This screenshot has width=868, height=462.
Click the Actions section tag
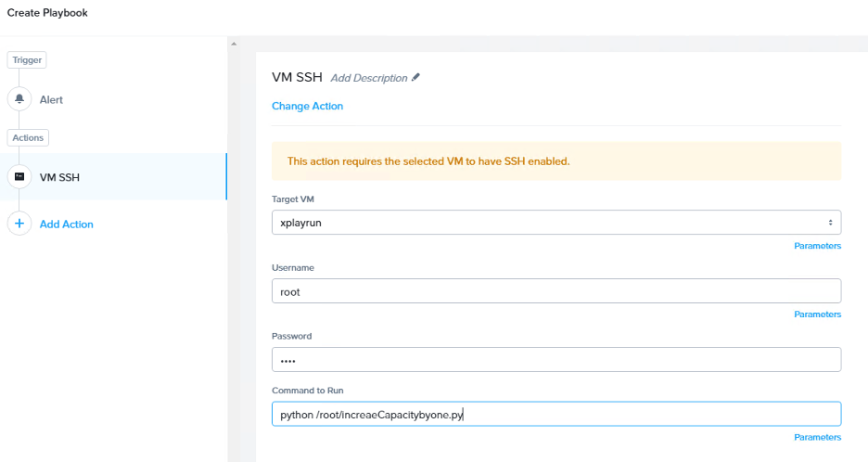coord(28,137)
